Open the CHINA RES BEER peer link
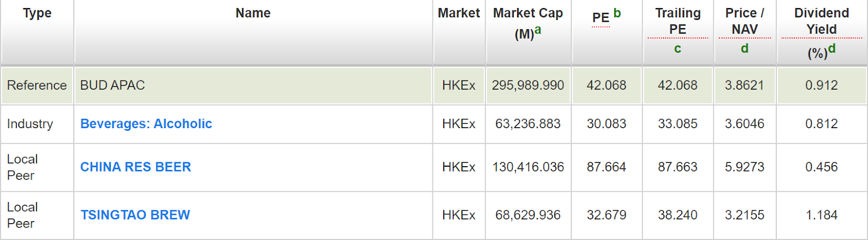The height and width of the screenshot is (240, 868). 136,167
